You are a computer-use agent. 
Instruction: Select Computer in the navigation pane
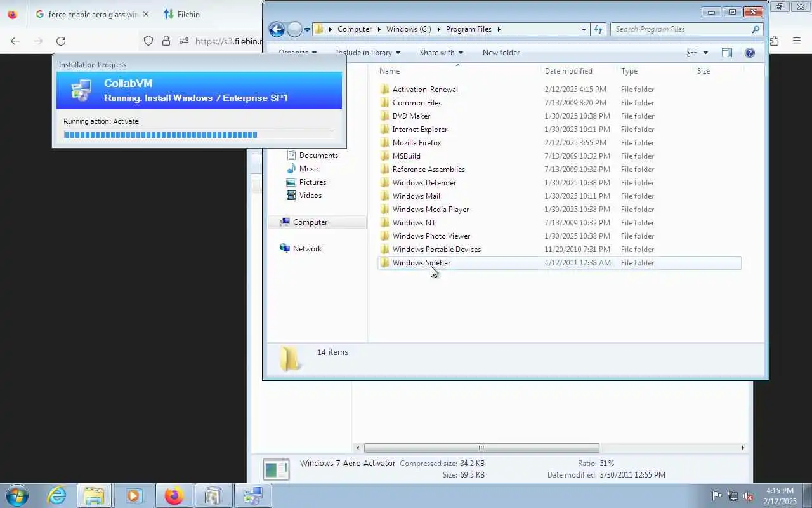(x=310, y=222)
